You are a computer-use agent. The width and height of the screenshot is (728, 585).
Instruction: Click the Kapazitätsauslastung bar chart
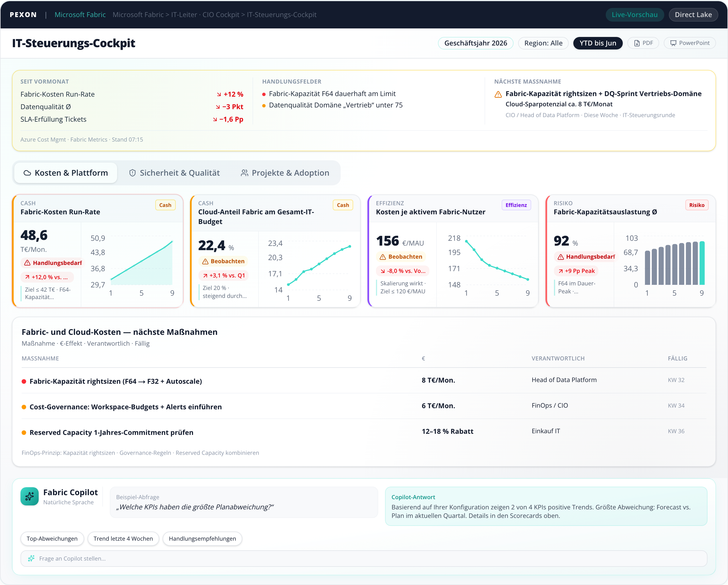(x=665, y=265)
